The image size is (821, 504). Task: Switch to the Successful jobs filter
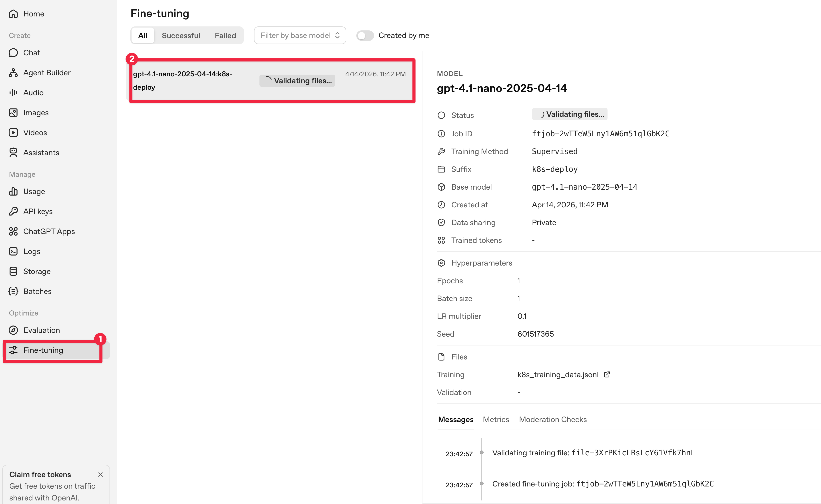pos(181,35)
